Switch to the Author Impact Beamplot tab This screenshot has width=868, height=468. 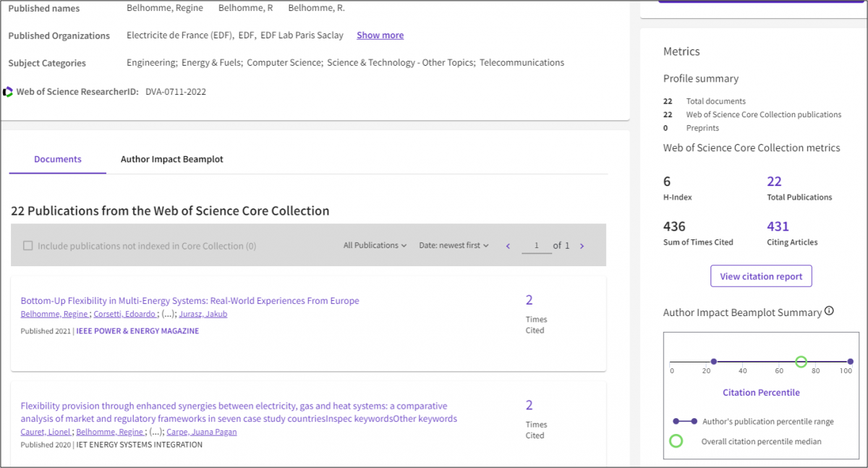click(x=172, y=159)
